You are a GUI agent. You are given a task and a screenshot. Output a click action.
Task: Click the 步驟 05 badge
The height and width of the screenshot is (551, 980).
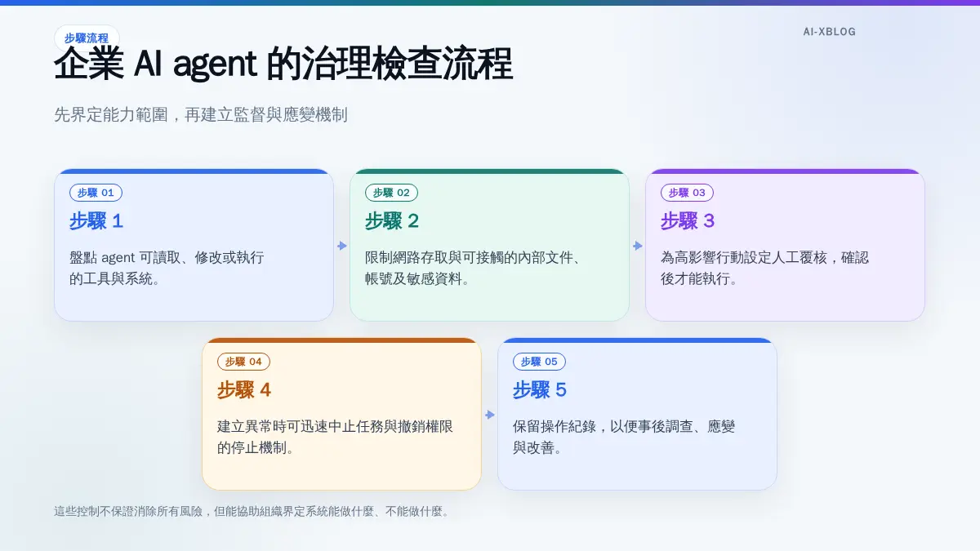click(x=539, y=362)
